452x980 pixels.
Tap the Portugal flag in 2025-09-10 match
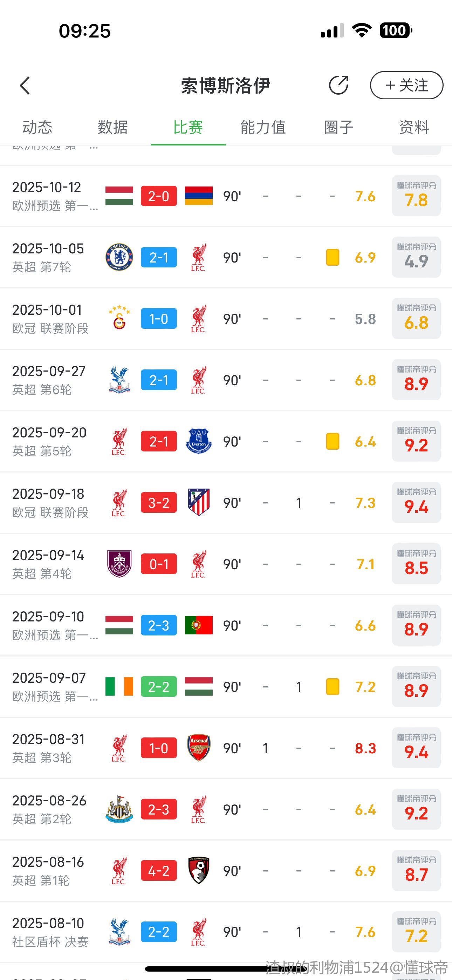199,625
